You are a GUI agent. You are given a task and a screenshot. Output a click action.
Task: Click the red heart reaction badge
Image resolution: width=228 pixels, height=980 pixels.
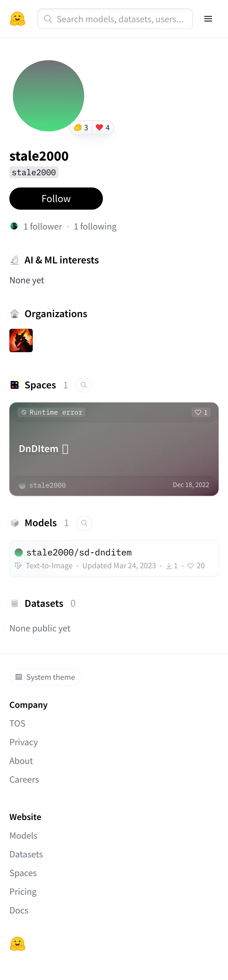click(103, 128)
